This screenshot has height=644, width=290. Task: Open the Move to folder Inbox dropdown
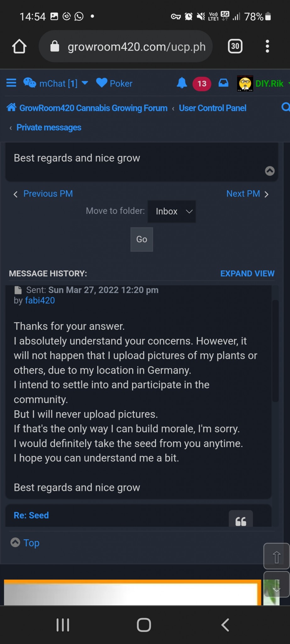(172, 212)
